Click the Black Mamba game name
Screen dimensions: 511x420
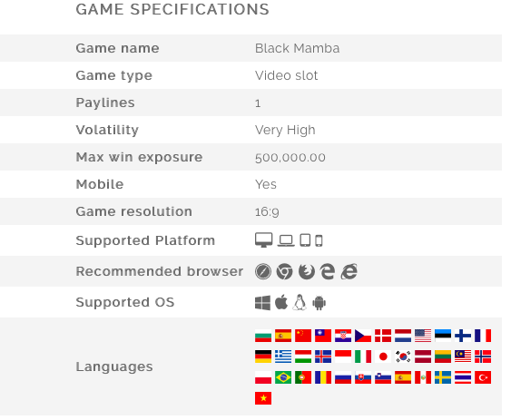[297, 48]
